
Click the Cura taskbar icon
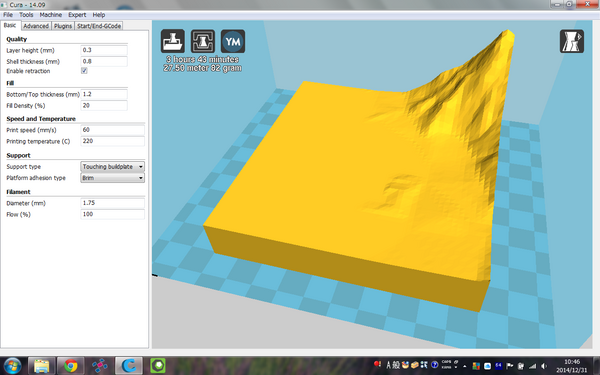(x=129, y=366)
